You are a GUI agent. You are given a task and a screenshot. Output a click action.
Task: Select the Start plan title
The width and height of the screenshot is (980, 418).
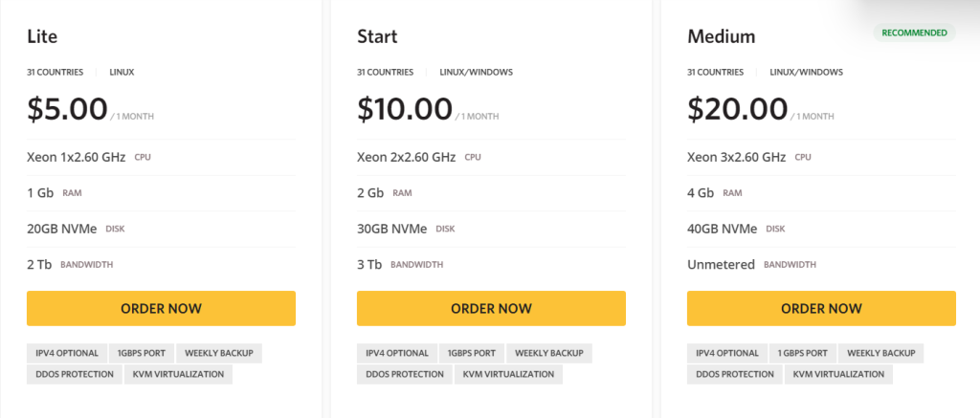click(x=377, y=37)
